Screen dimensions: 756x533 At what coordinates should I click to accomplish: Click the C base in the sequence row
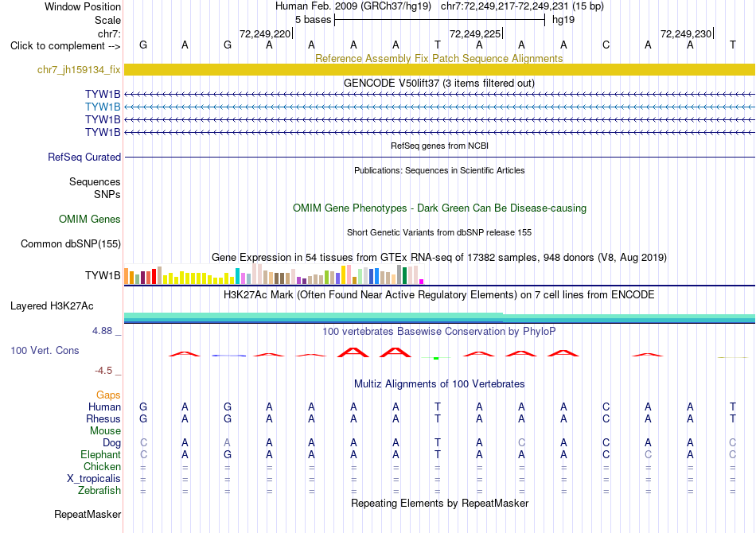[606, 45]
